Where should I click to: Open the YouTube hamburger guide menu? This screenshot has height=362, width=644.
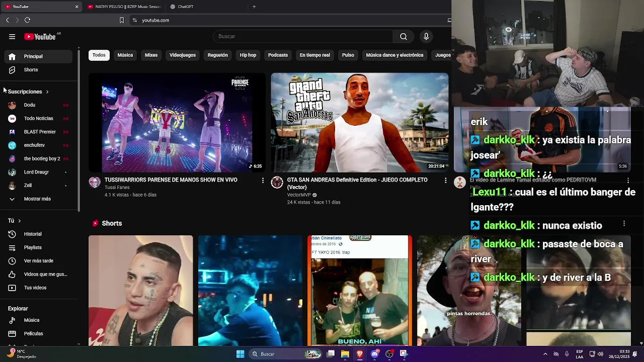tap(12, 36)
